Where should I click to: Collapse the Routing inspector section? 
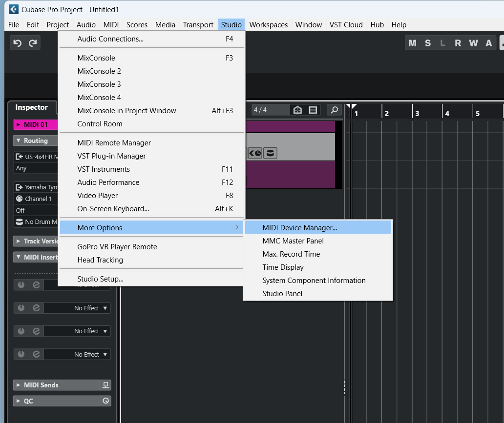[35, 141]
